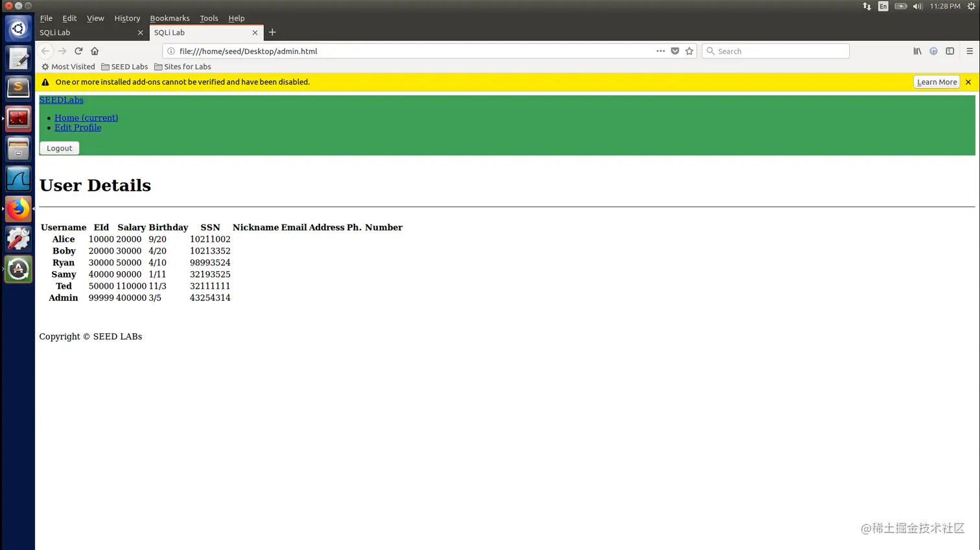
Task: Click the SEEDLabs link
Action: pyautogui.click(x=62, y=100)
